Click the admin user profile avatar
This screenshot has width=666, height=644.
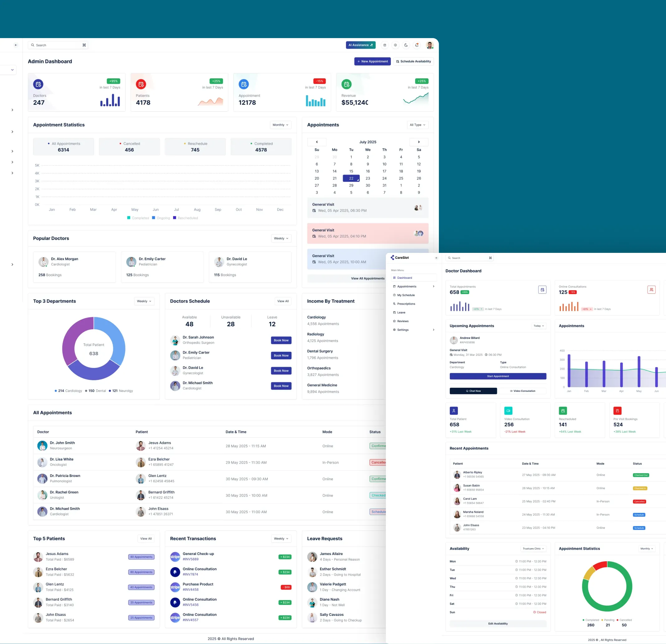430,45
